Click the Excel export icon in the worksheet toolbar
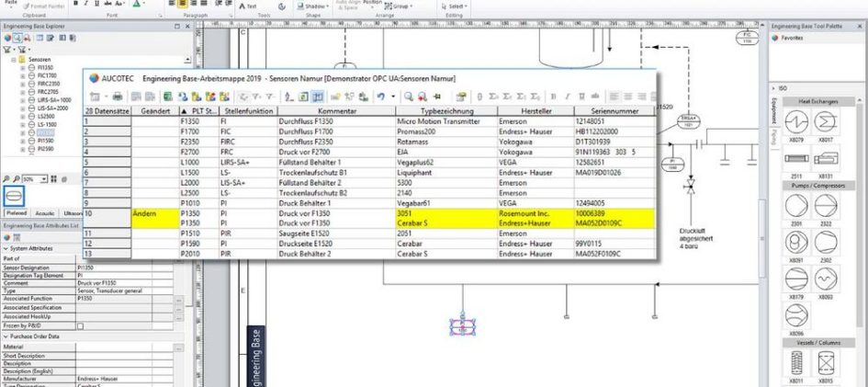The image size is (868, 387). 168,97
